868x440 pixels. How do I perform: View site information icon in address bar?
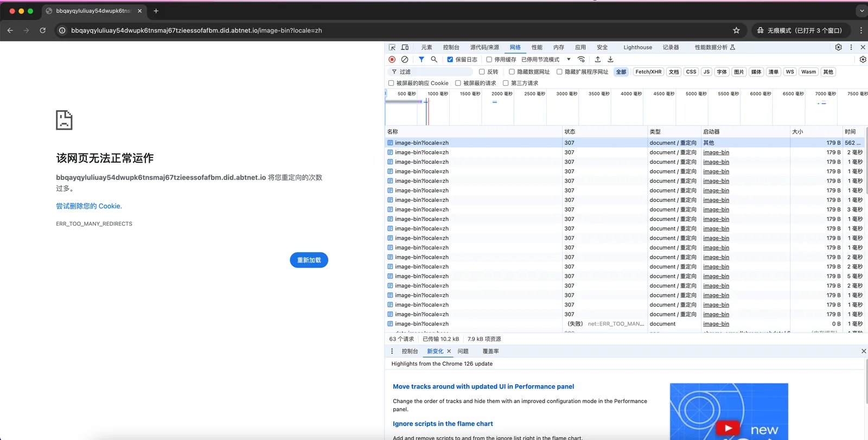62,30
